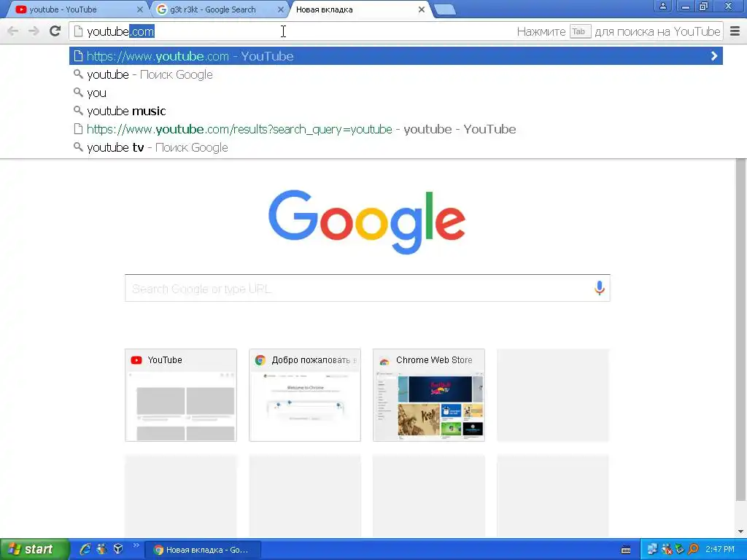Close the 'Новая вкладка' tab
Image resolution: width=747 pixels, height=560 pixels.
pyautogui.click(x=421, y=9)
